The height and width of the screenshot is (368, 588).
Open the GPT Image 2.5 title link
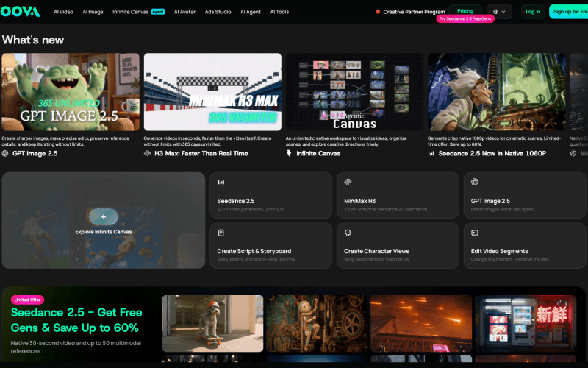[35, 153]
